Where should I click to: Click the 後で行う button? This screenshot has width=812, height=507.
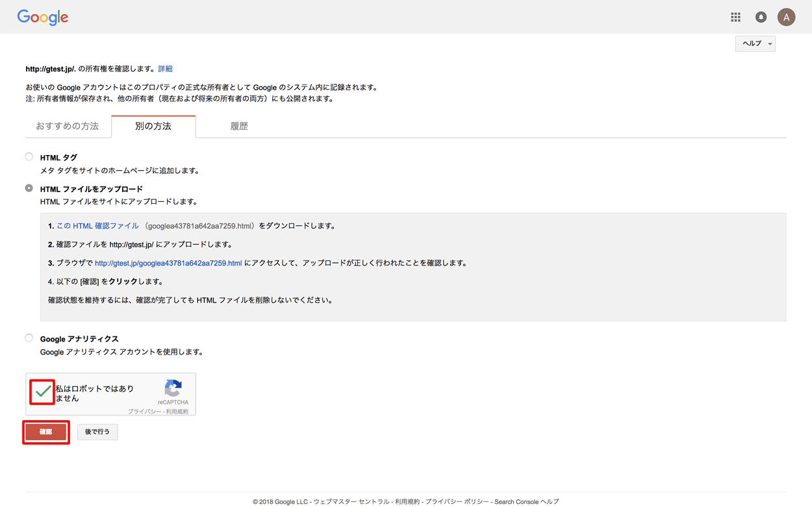(x=97, y=432)
